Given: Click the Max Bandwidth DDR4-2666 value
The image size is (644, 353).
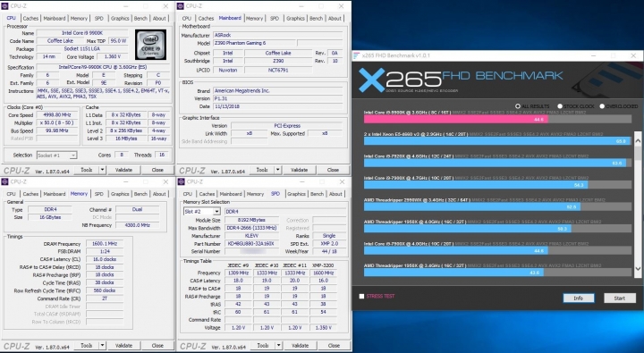Looking at the screenshot, I should tap(251, 228).
